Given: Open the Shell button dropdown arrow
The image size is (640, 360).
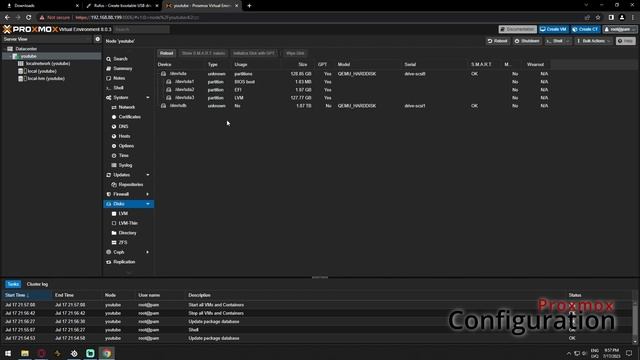Looking at the screenshot, I should [x=568, y=41].
